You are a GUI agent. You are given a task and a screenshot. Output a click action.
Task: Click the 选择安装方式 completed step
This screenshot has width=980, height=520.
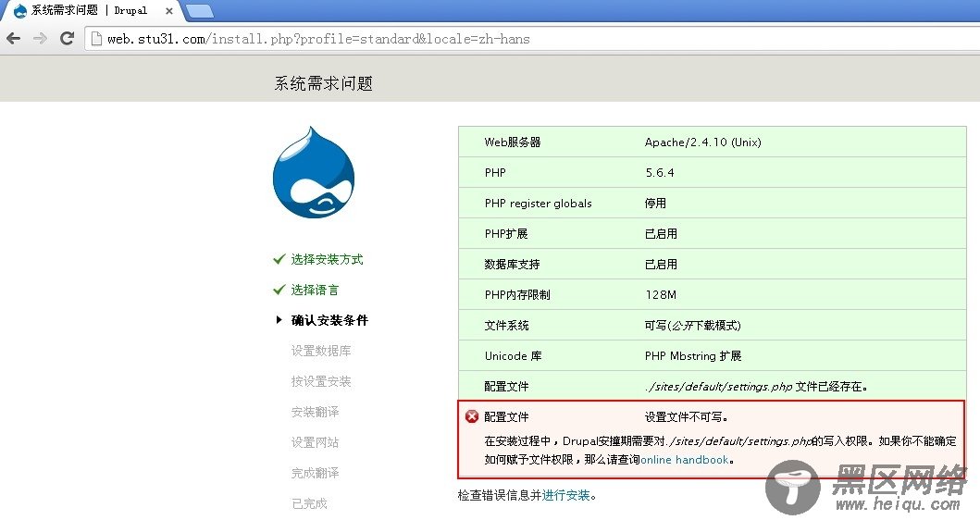pyautogui.click(x=327, y=259)
